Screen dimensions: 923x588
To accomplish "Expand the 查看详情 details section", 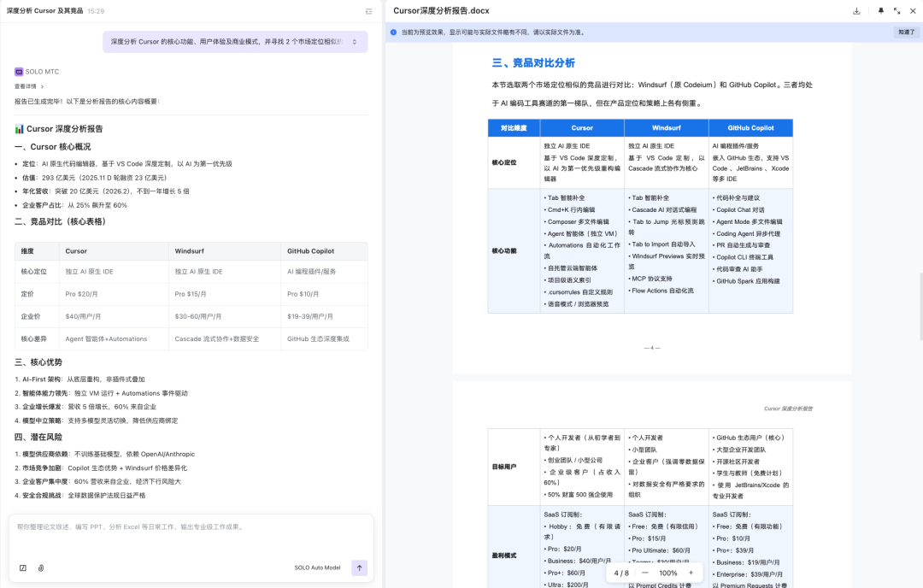I will pos(29,86).
